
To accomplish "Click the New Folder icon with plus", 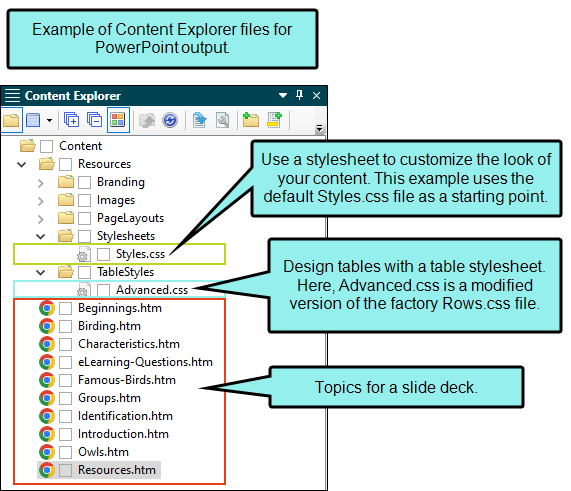I will 251,119.
